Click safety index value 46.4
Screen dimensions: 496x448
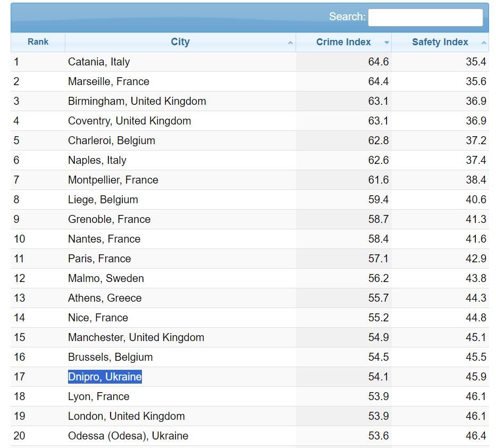tap(476, 436)
